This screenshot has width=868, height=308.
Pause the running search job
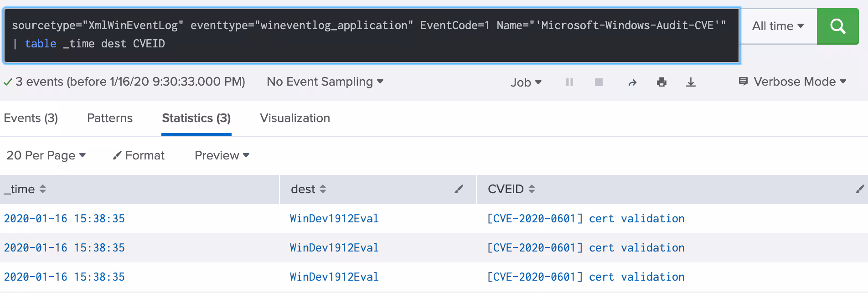(x=569, y=82)
